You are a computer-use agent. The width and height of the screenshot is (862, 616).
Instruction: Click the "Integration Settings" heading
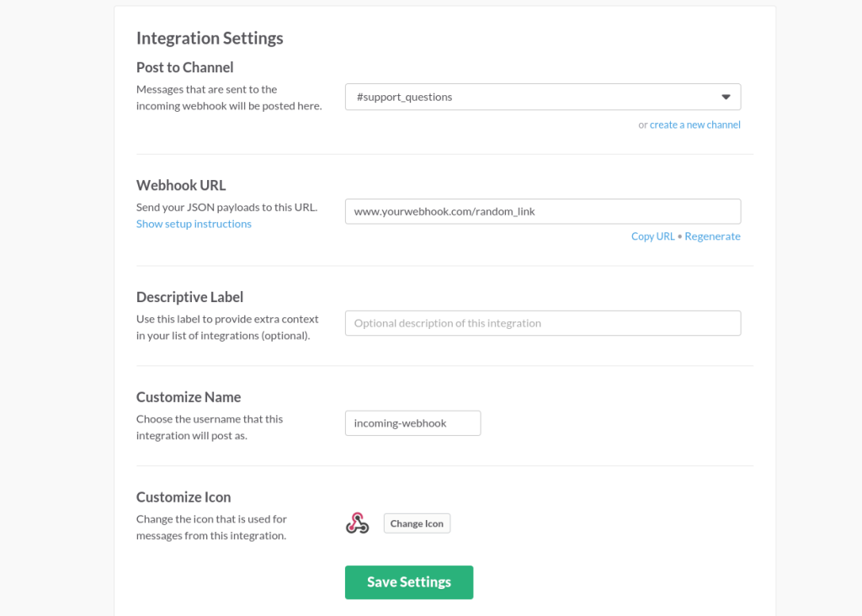coord(209,38)
